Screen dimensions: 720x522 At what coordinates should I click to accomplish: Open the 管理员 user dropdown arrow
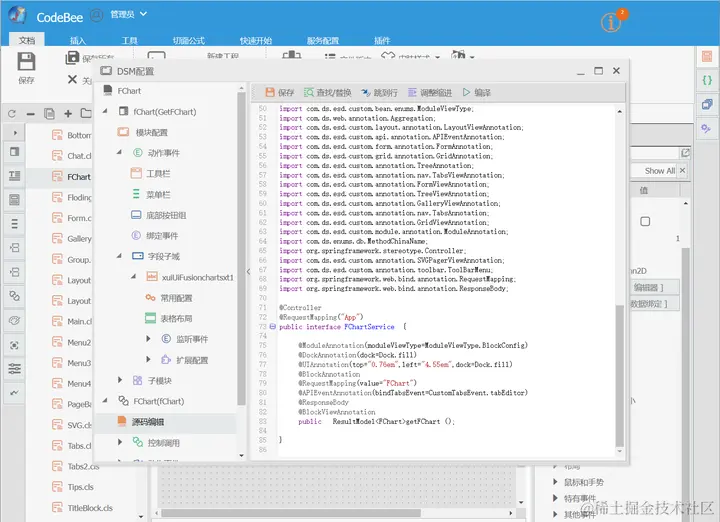coord(143,14)
